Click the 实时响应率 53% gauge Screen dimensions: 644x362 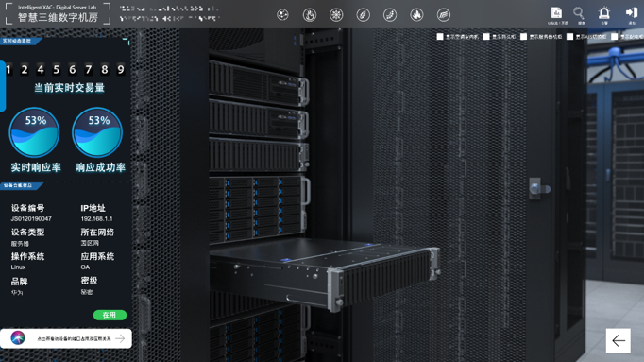35,132
